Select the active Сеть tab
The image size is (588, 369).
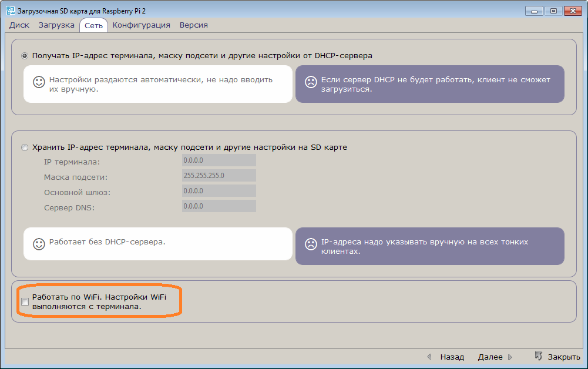(x=93, y=25)
